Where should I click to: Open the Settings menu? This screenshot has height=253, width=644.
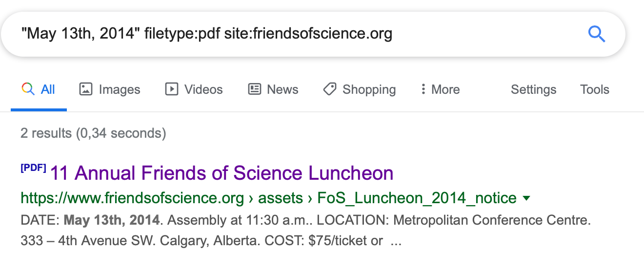tap(533, 89)
